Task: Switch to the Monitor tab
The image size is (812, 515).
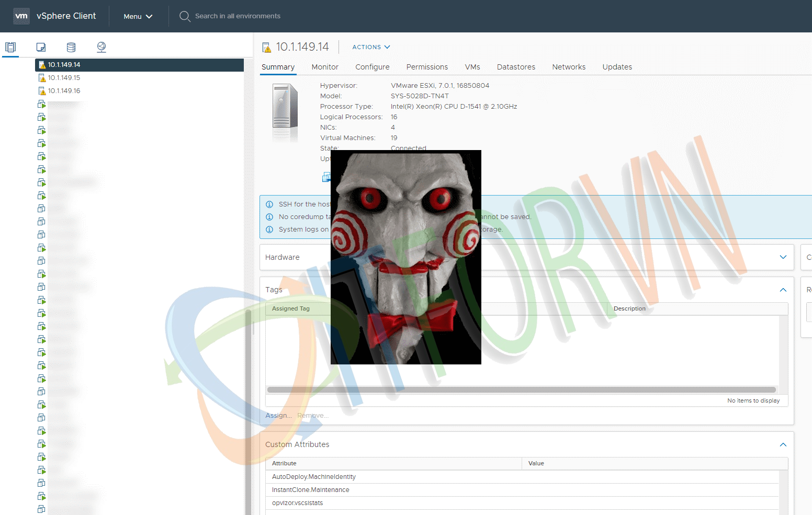Action: tap(324, 67)
